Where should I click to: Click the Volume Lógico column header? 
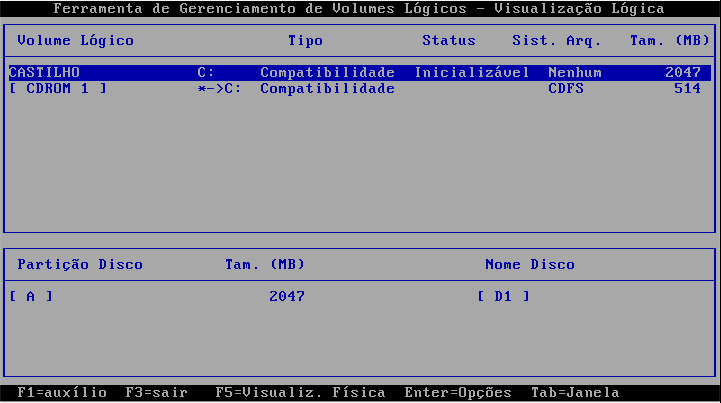[x=75, y=41]
